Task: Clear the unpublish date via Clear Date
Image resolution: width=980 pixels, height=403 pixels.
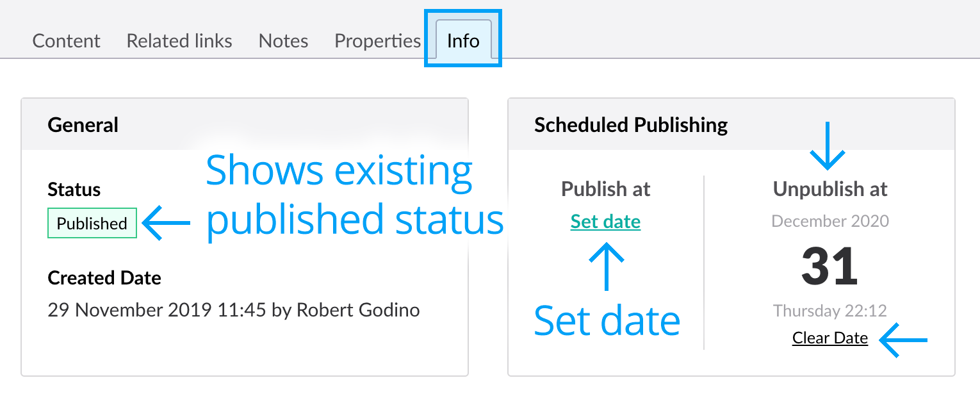Action: point(829,338)
